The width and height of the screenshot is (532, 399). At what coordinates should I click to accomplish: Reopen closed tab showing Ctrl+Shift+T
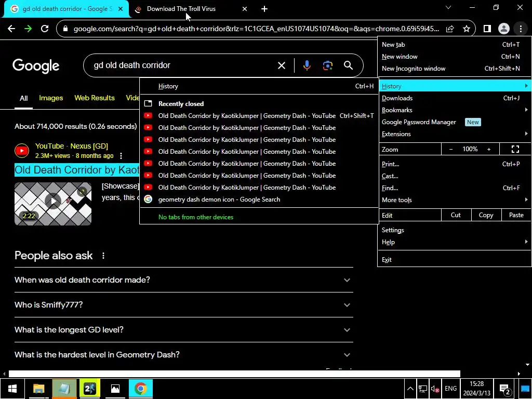tap(259, 116)
